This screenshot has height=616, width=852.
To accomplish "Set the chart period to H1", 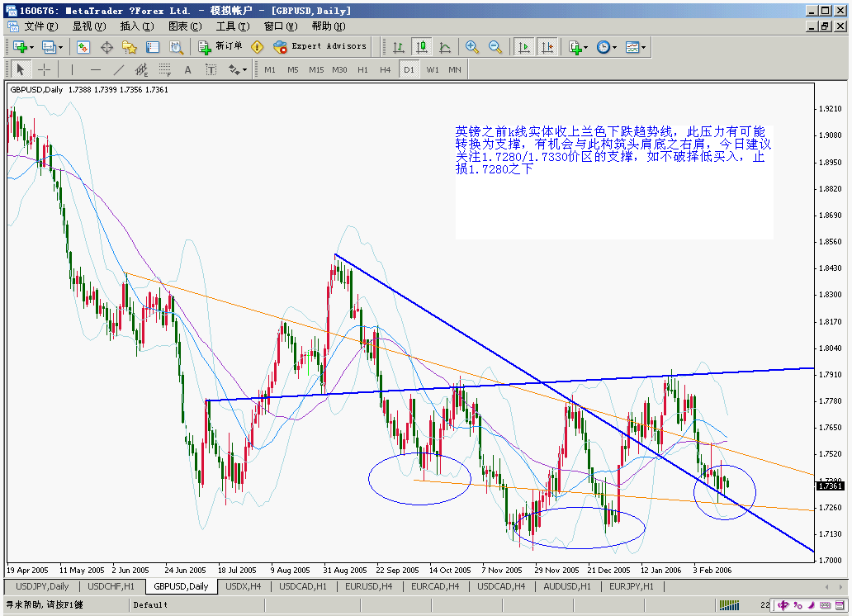I will click(x=362, y=69).
